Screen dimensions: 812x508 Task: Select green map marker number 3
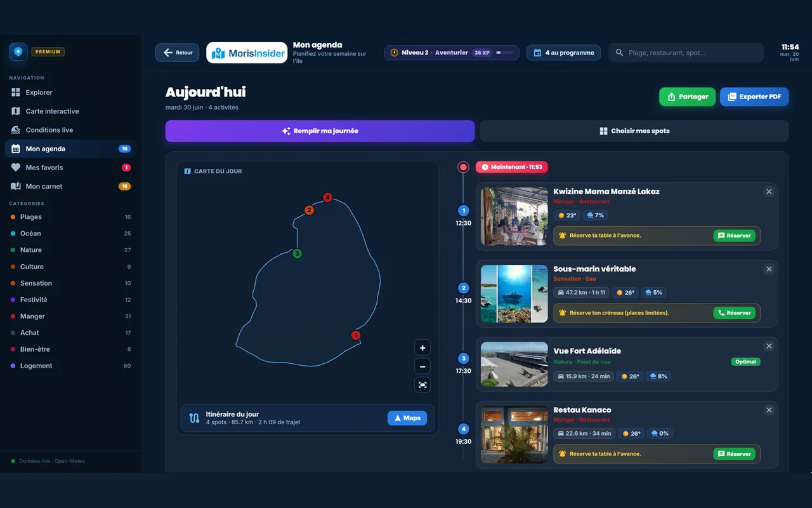[x=297, y=253]
